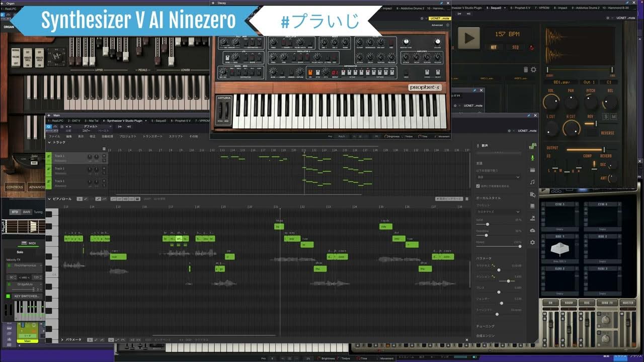Image resolution: width=644 pixels, height=362 pixels.
Task: Open the Synthesizer V waveform logo panel
Action: click(x=532, y=146)
